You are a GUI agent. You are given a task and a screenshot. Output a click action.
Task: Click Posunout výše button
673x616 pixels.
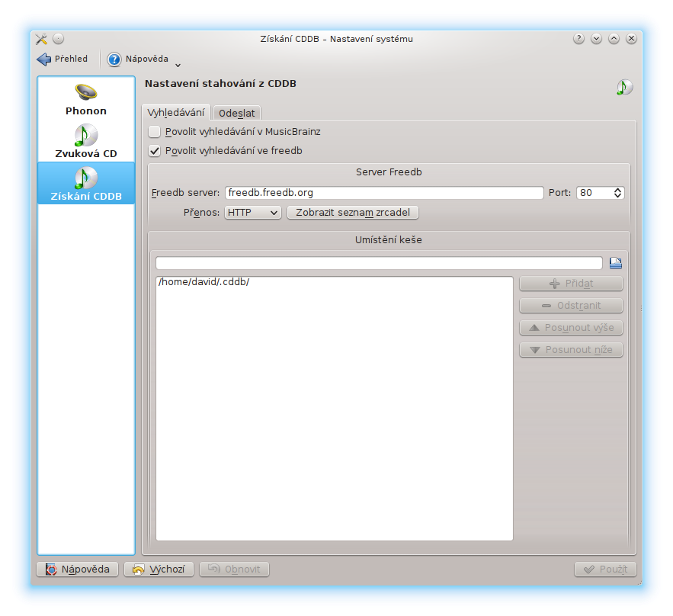coord(571,328)
